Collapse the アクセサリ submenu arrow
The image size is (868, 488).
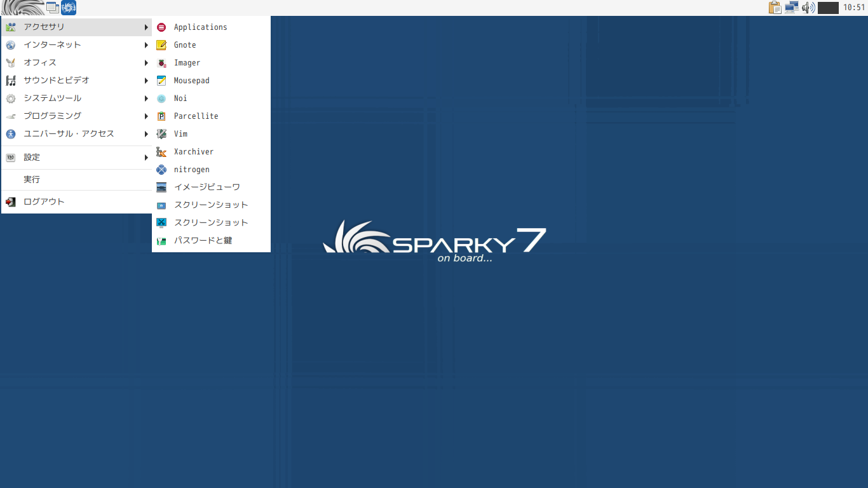pos(146,27)
